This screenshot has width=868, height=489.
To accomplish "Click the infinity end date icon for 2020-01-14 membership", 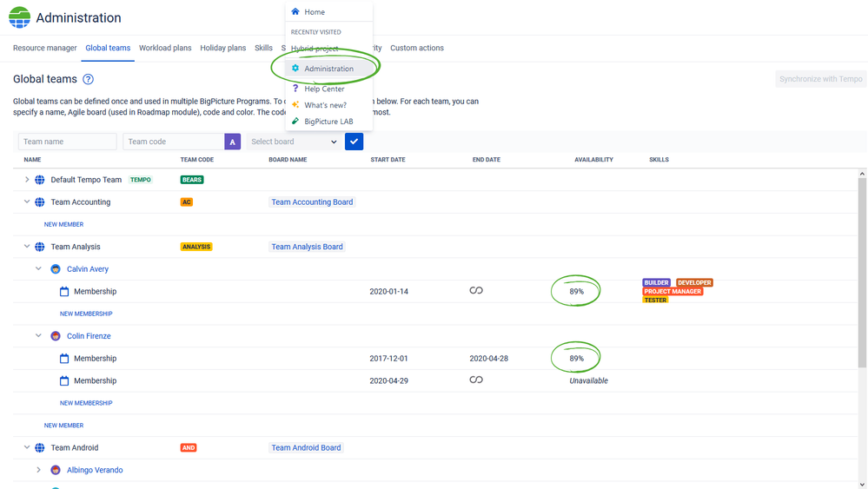I will tap(476, 290).
